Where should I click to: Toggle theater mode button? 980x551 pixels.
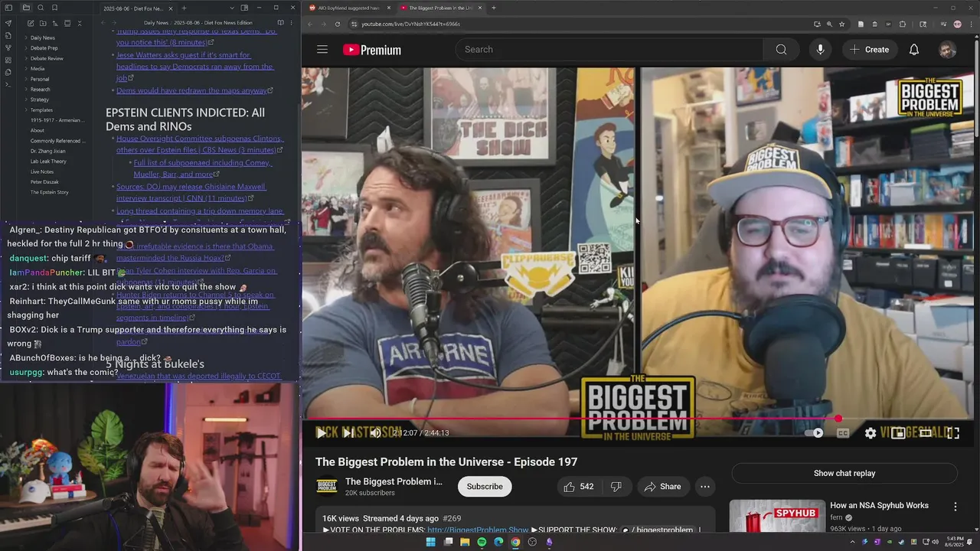[x=926, y=433]
